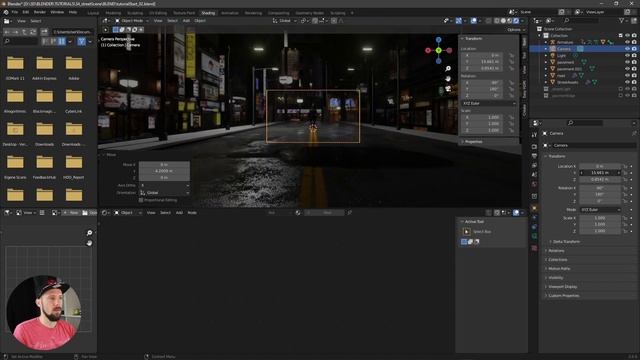The width and height of the screenshot is (640, 360).
Task: Hide the road object in the outliner
Action: point(627,76)
